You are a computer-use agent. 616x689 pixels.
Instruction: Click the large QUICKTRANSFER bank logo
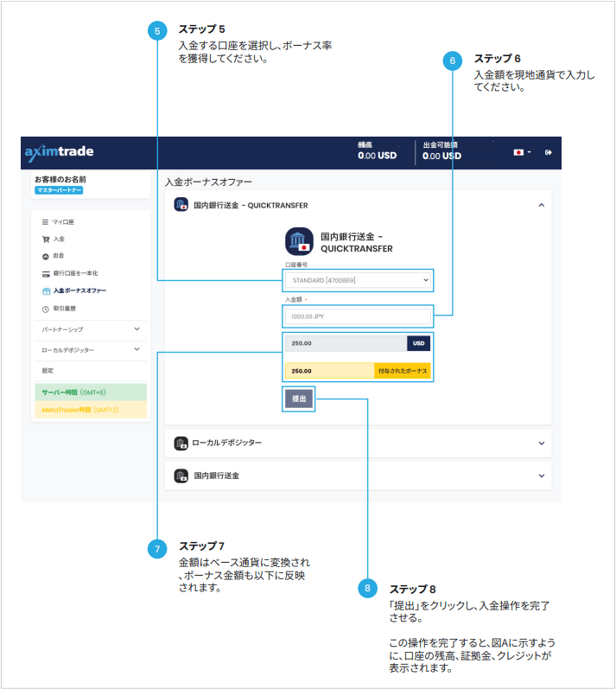tap(300, 241)
